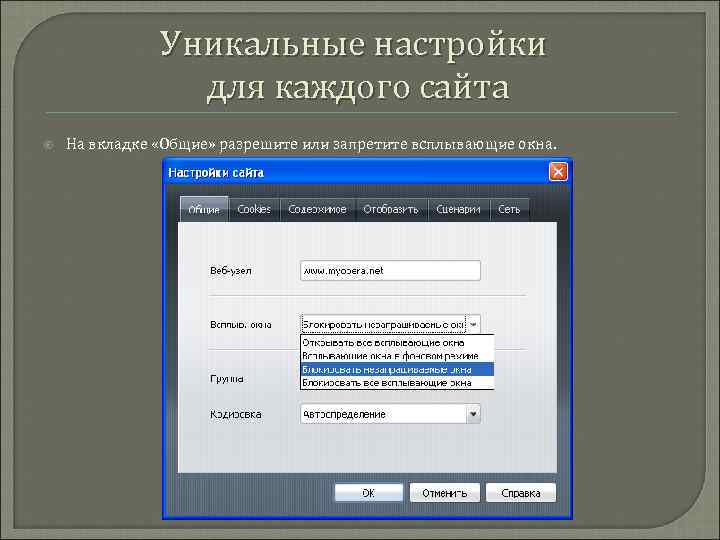The width and height of the screenshot is (720, 540).
Task: Click the Веб-узел label
Action: (231, 271)
